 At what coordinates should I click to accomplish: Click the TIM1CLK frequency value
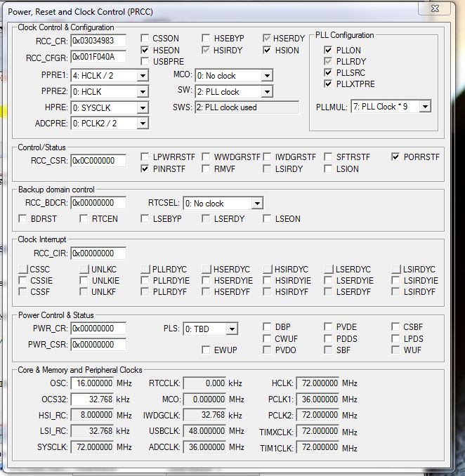pos(317,447)
